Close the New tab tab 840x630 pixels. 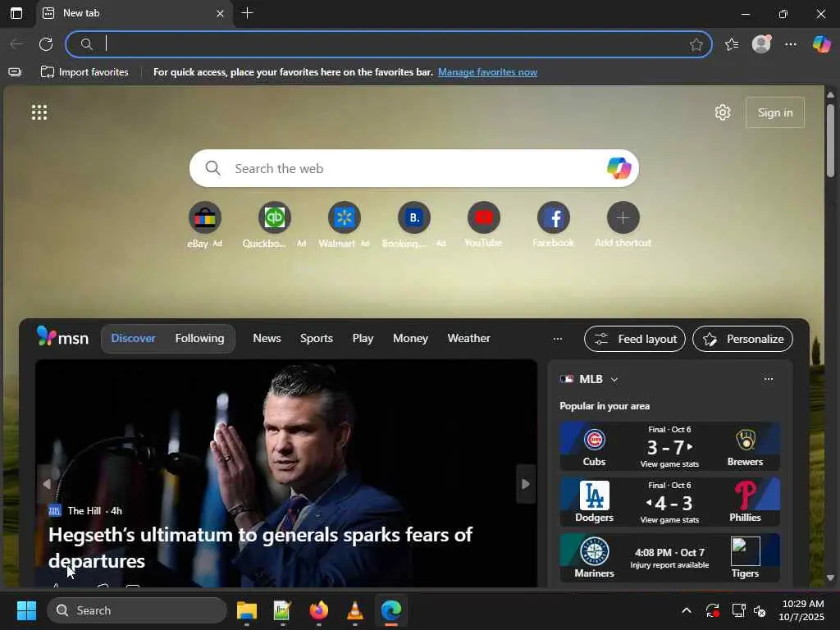pos(220,13)
